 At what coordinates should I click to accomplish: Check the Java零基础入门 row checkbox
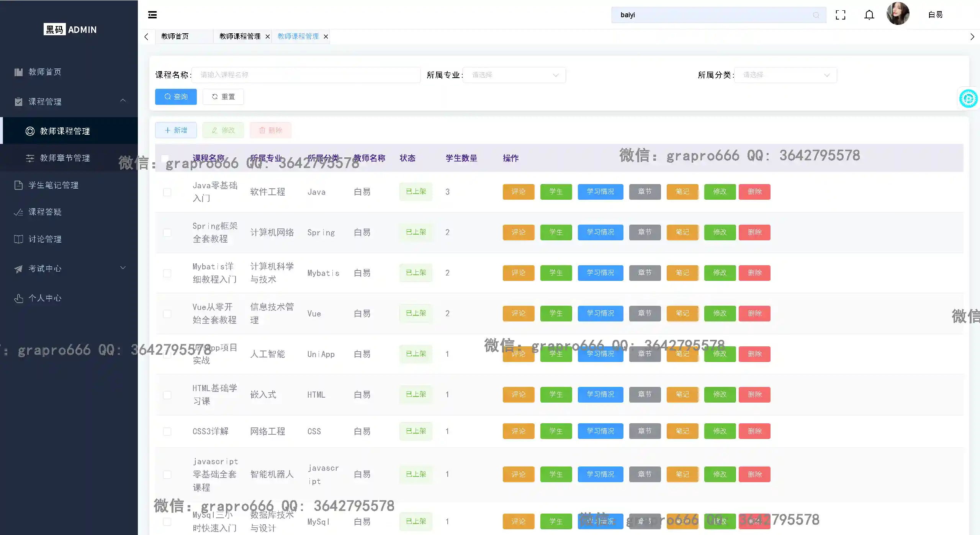coord(167,192)
